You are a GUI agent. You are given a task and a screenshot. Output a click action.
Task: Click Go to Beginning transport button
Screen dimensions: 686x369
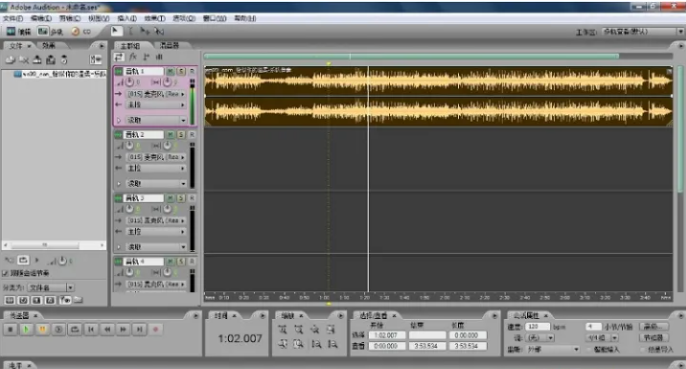(91, 329)
